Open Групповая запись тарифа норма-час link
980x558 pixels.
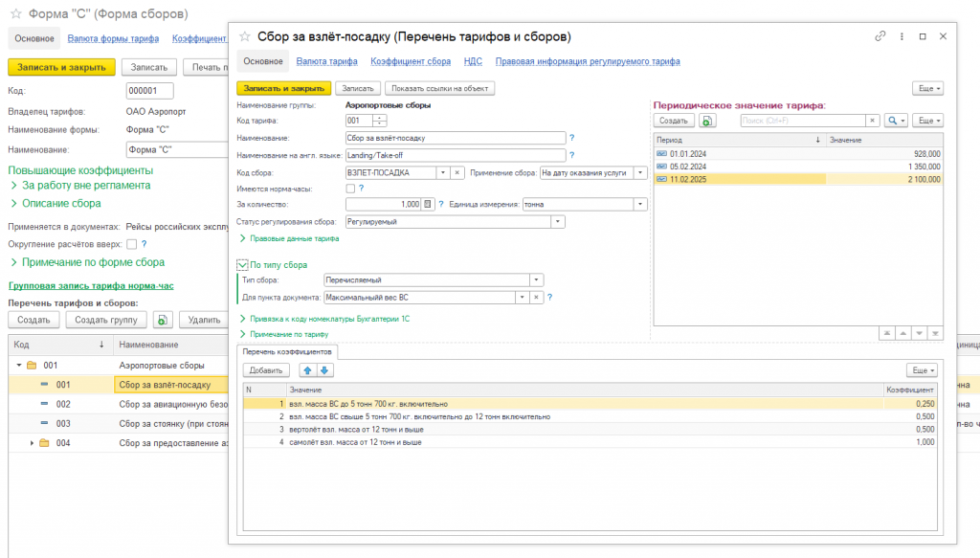click(91, 285)
